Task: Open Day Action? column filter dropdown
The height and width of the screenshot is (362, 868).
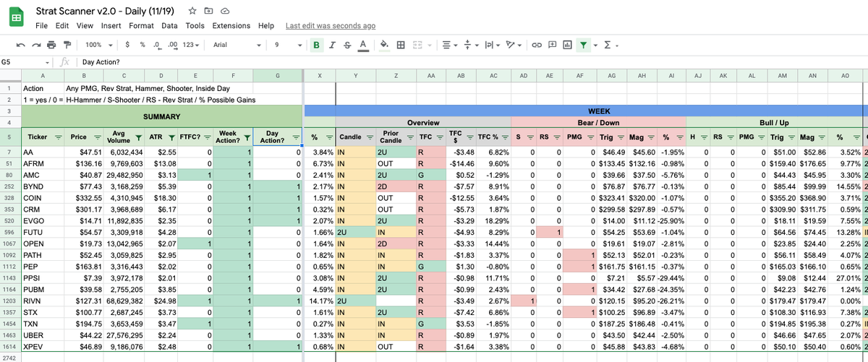Action: point(296,137)
